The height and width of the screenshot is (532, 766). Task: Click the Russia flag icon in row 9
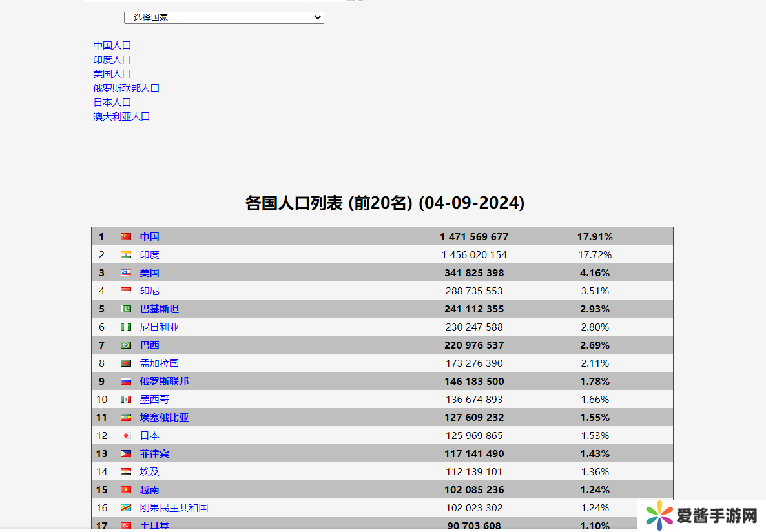tap(126, 382)
